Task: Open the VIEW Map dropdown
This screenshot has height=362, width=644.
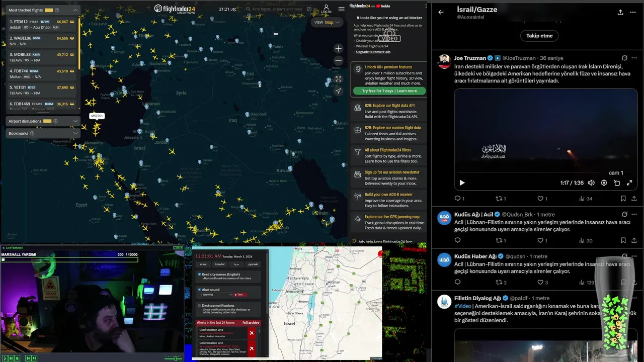Action: 327,22
